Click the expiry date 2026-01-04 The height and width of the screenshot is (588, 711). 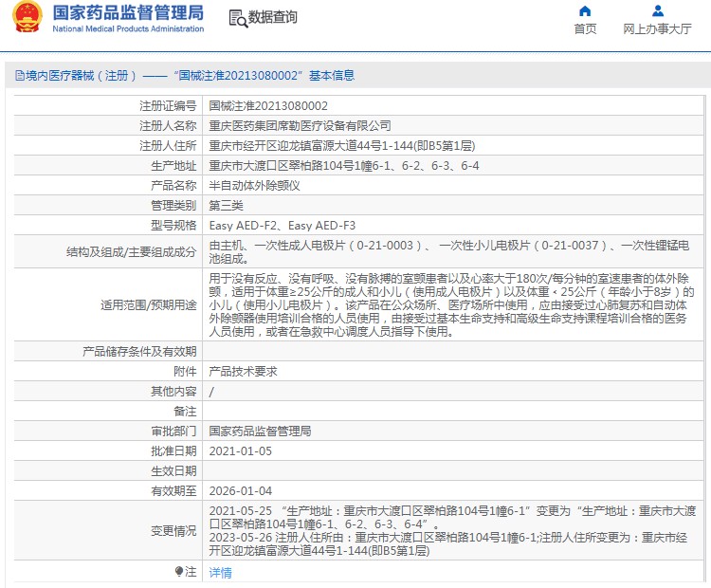pyautogui.click(x=240, y=490)
